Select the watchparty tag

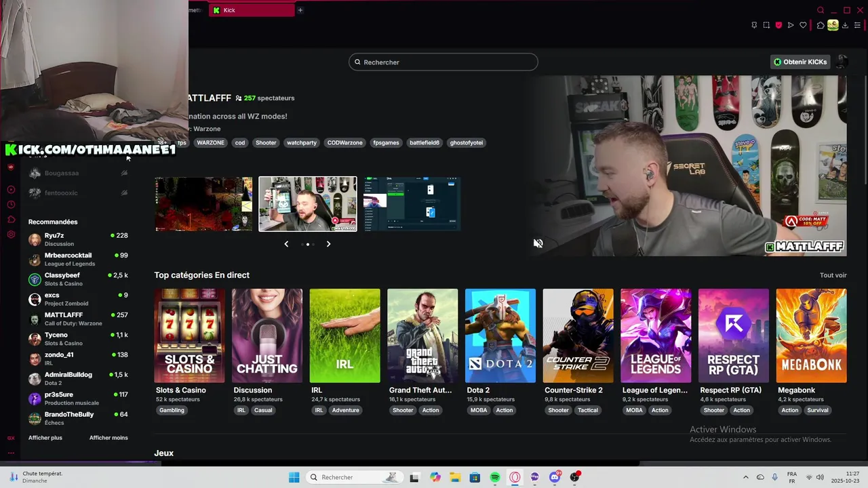[x=302, y=143]
